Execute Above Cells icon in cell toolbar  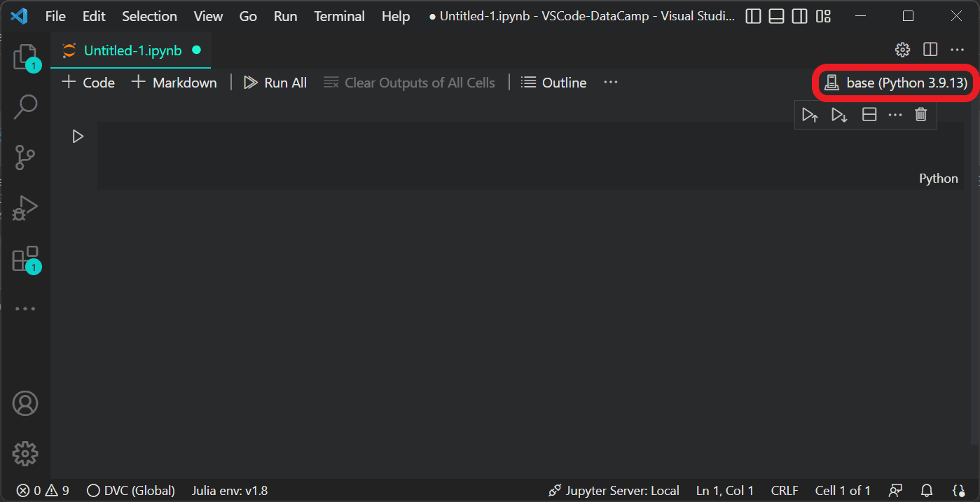point(810,115)
